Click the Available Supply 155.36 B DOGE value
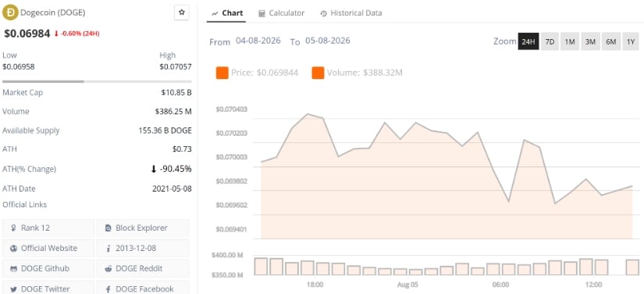644x294 pixels. pyautogui.click(x=165, y=131)
